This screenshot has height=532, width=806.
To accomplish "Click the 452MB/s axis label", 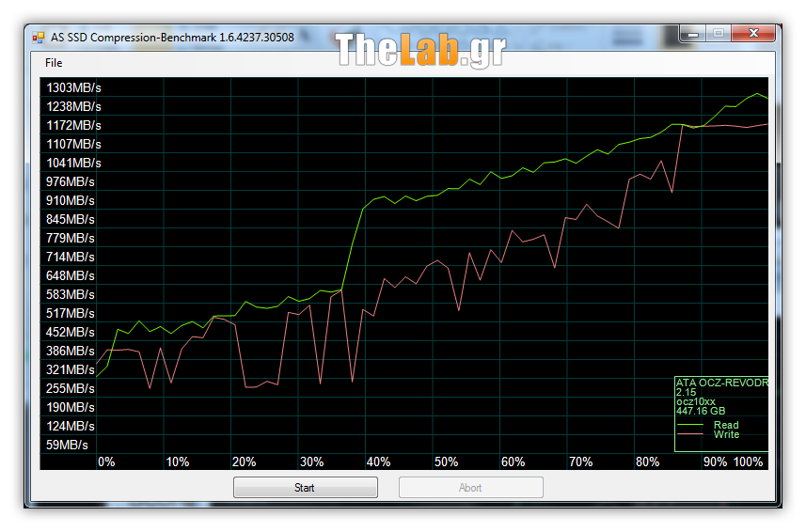I will (x=71, y=332).
